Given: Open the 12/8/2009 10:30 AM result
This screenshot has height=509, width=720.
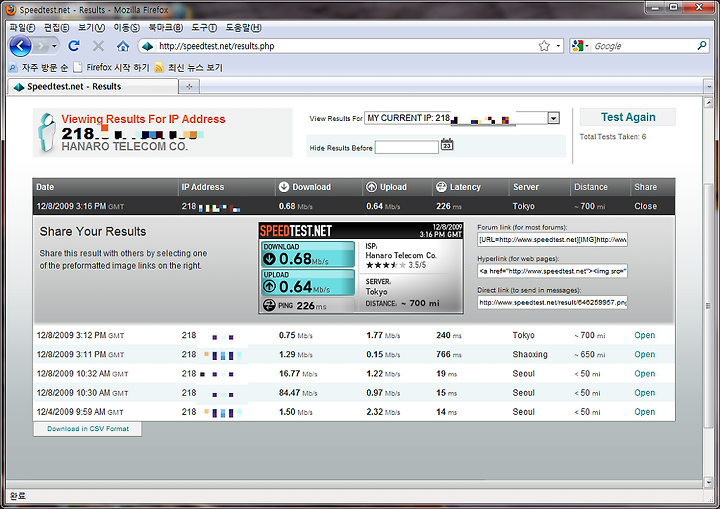Looking at the screenshot, I should (645, 393).
